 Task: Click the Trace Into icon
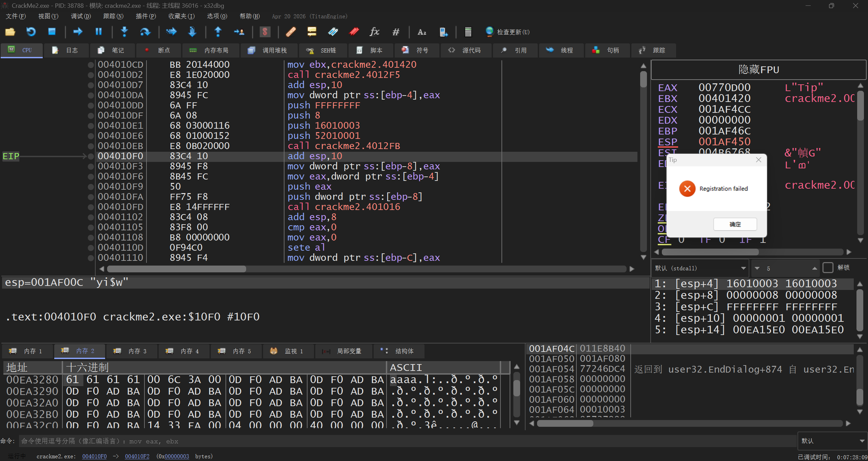[x=171, y=32]
